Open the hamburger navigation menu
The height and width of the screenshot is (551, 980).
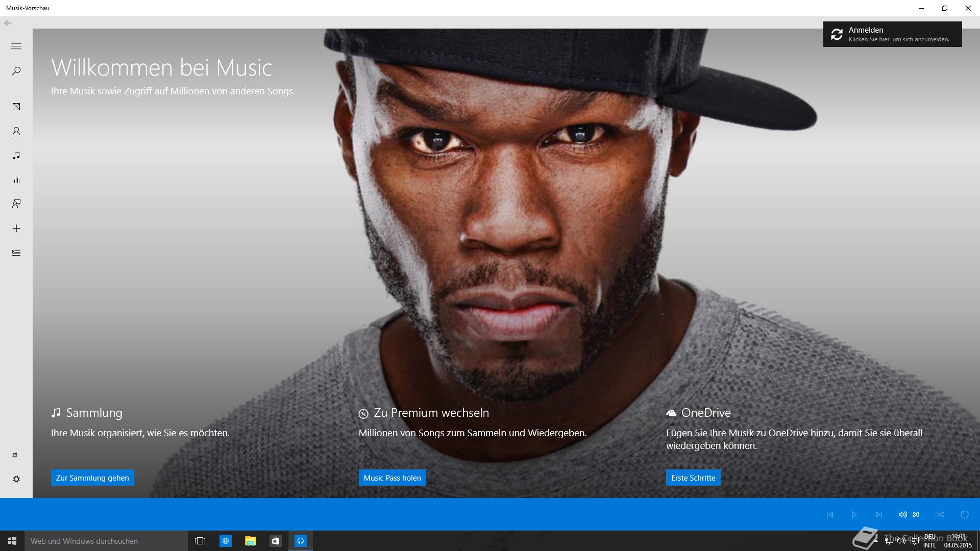(x=16, y=46)
